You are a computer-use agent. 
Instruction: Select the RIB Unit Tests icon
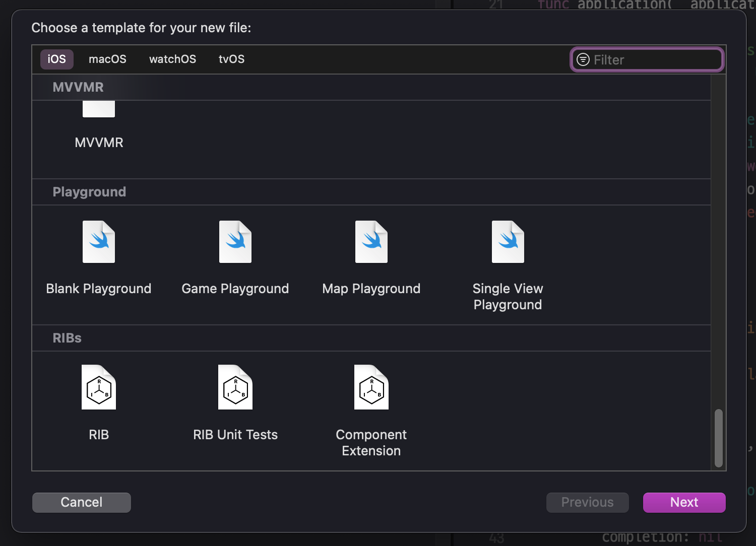(235, 387)
